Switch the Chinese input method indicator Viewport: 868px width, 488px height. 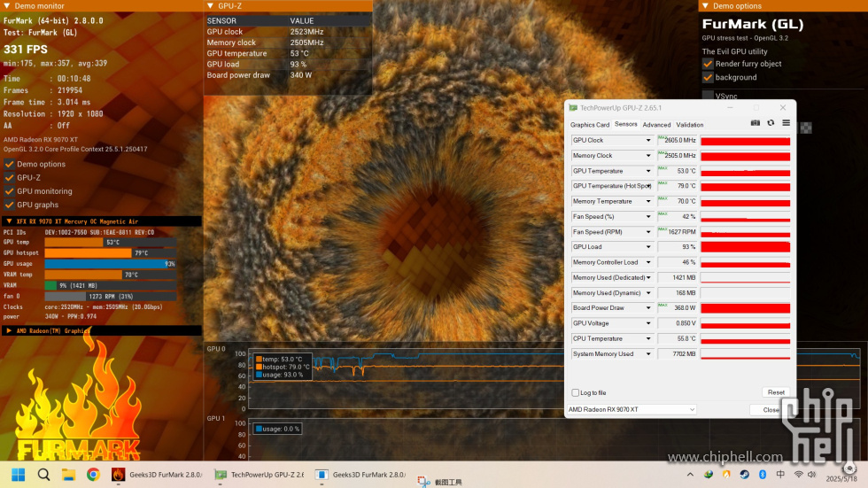pos(780,475)
